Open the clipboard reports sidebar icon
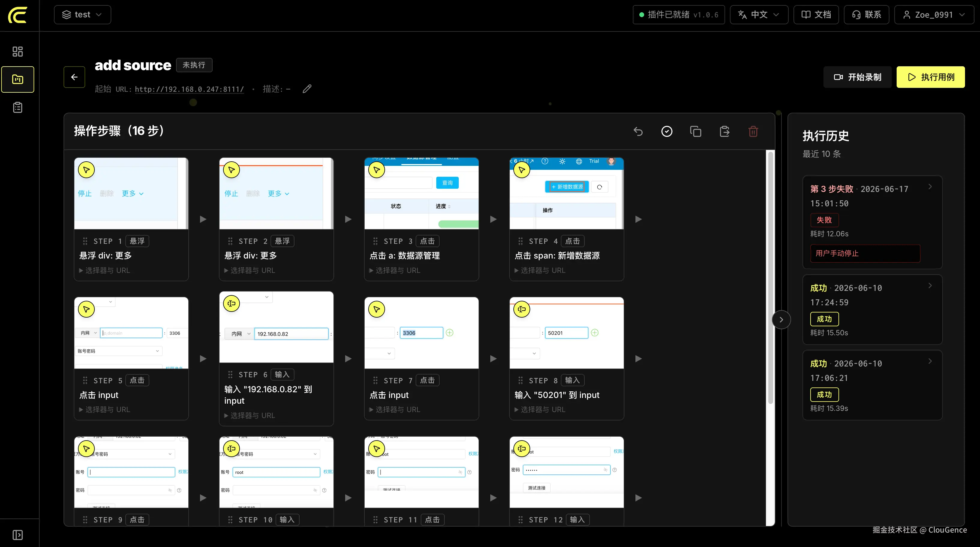Screen dimensions: 980x547 17,108
